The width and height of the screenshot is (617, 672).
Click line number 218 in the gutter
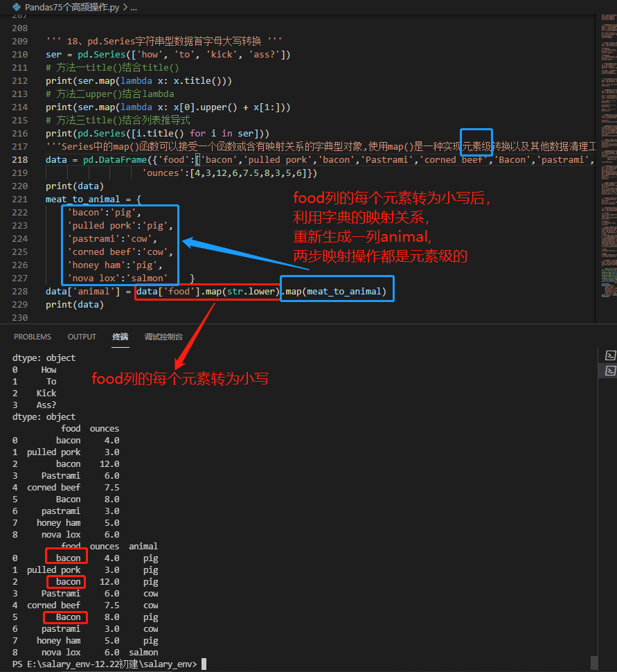click(19, 160)
